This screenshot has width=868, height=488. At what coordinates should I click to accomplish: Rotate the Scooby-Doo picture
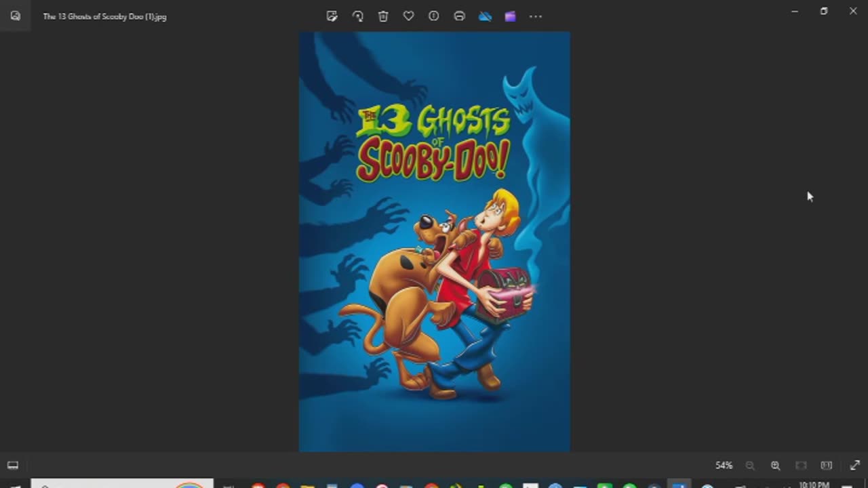coord(357,16)
